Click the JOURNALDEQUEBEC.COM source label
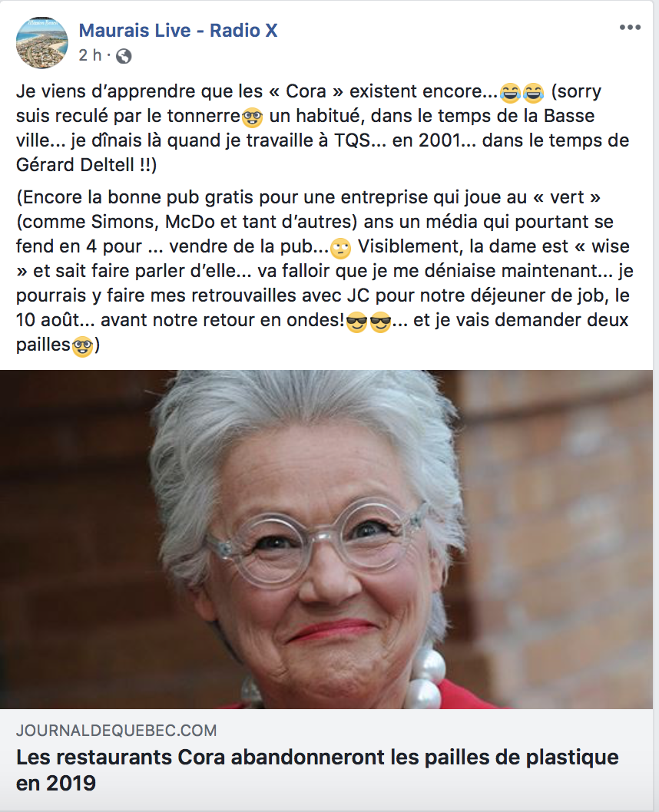 click(x=117, y=731)
